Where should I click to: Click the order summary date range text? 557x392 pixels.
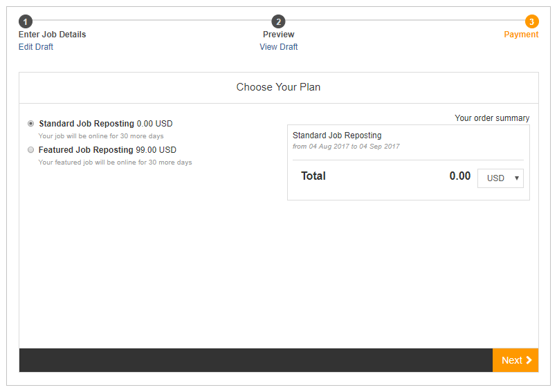[x=346, y=147]
